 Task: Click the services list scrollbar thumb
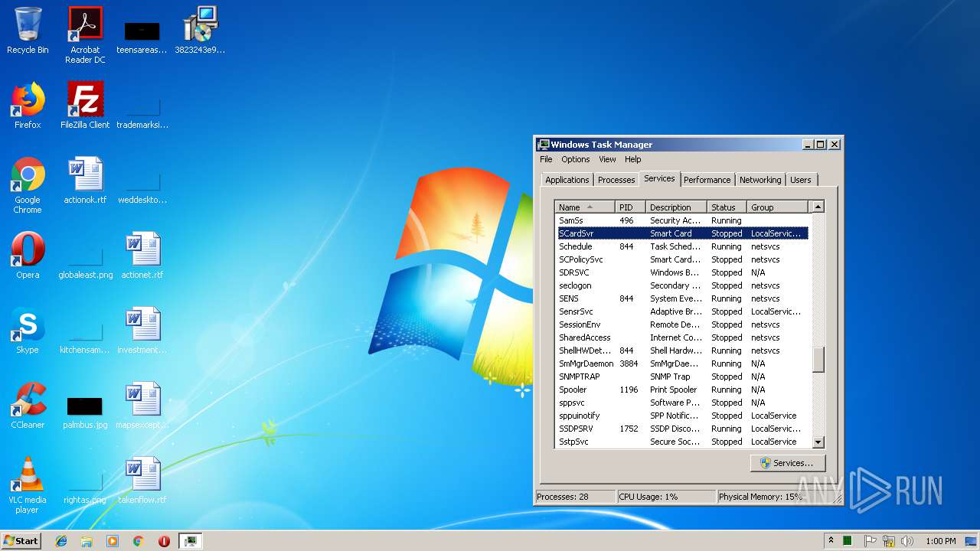tap(818, 360)
